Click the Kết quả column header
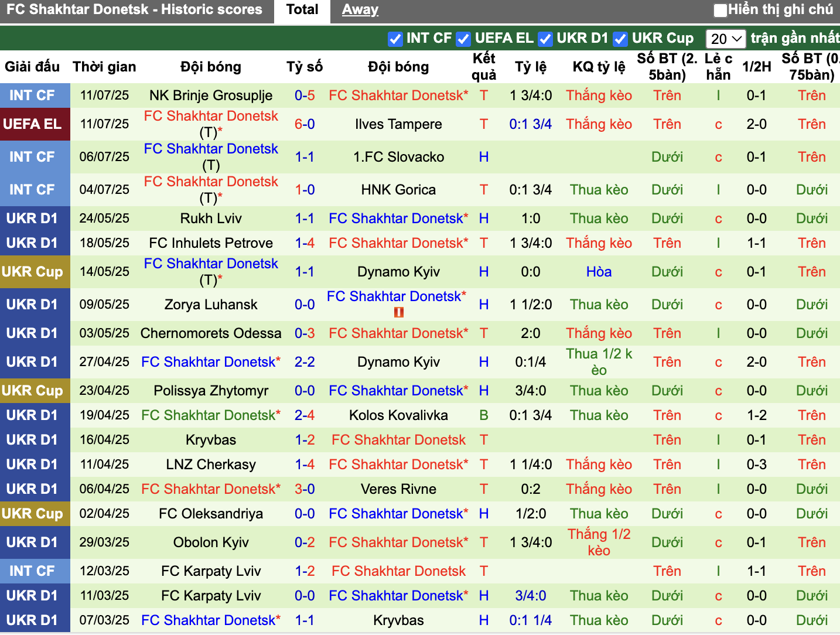Image resolution: width=840 pixels, height=635 pixels. [484, 67]
